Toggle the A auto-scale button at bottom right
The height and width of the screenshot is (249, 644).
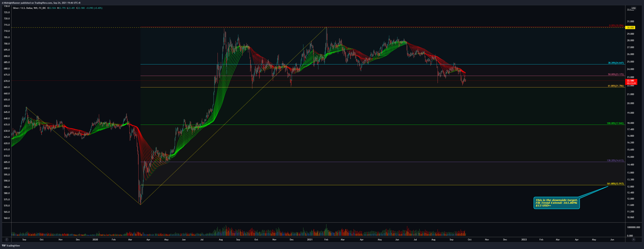[x=633, y=240]
